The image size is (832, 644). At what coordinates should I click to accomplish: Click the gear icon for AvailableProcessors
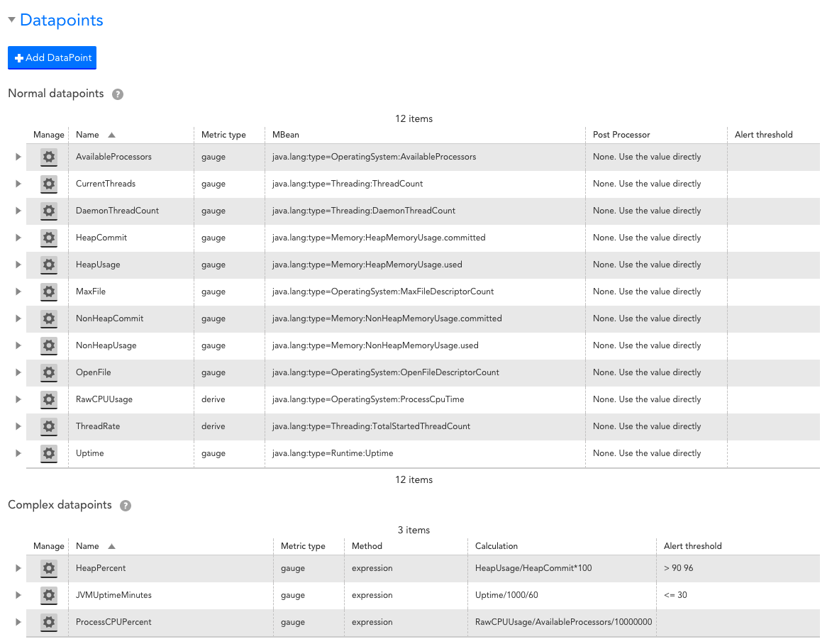point(48,157)
